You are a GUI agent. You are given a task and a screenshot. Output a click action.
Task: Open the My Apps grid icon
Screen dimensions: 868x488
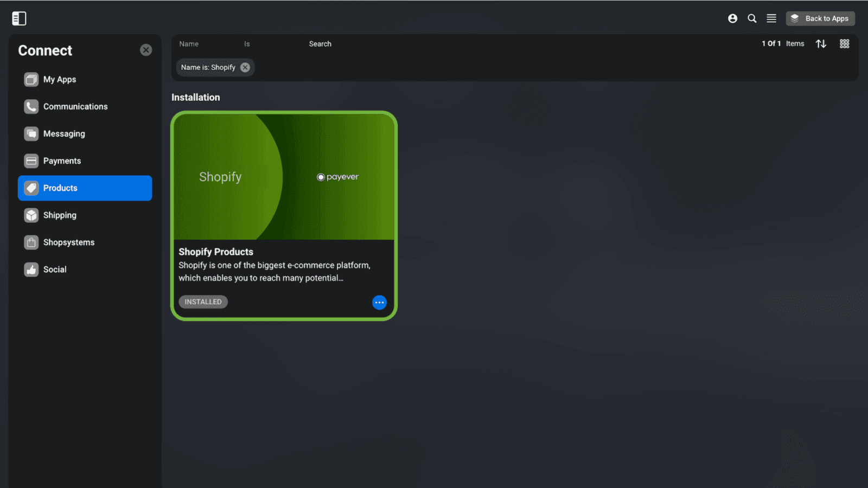click(31, 79)
